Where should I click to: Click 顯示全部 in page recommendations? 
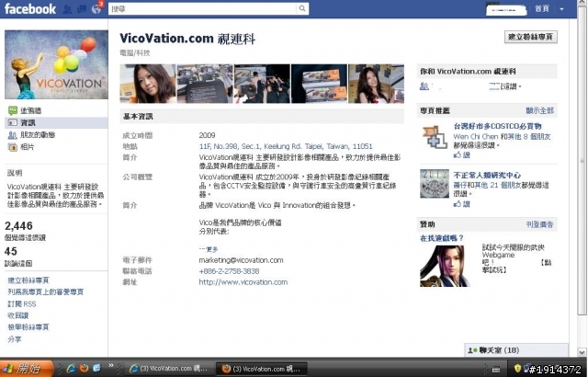[539, 110]
